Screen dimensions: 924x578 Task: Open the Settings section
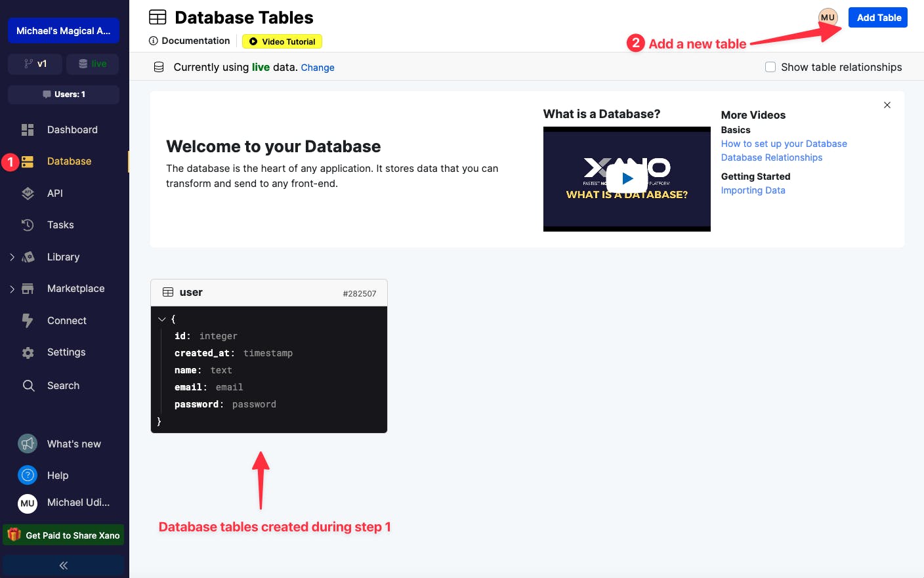click(x=66, y=352)
